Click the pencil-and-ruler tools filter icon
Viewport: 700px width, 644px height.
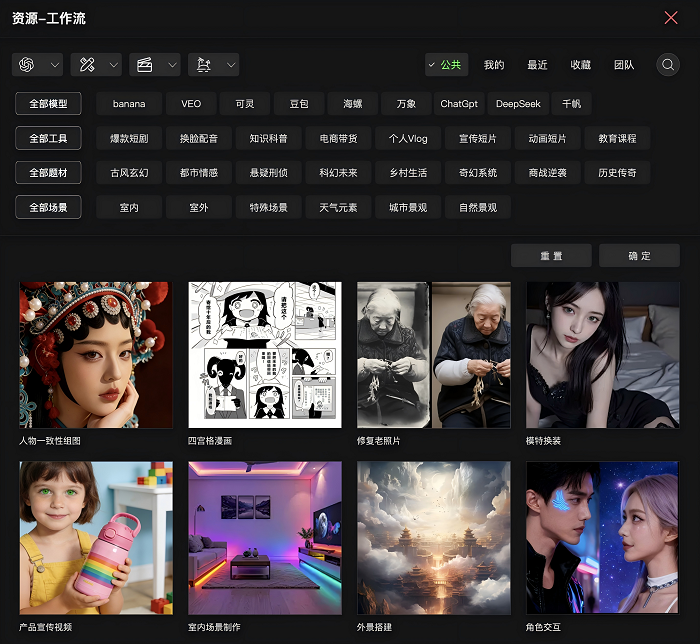coord(87,65)
